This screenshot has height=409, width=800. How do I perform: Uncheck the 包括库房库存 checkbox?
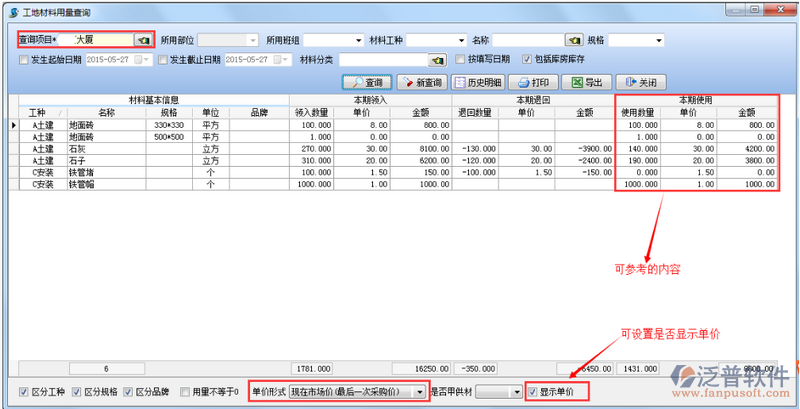[x=527, y=60]
